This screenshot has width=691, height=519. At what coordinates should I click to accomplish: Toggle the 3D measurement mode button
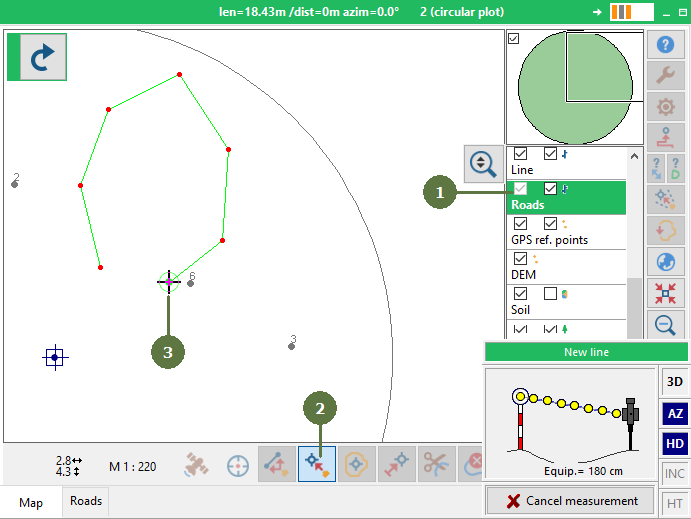coord(674,382)
